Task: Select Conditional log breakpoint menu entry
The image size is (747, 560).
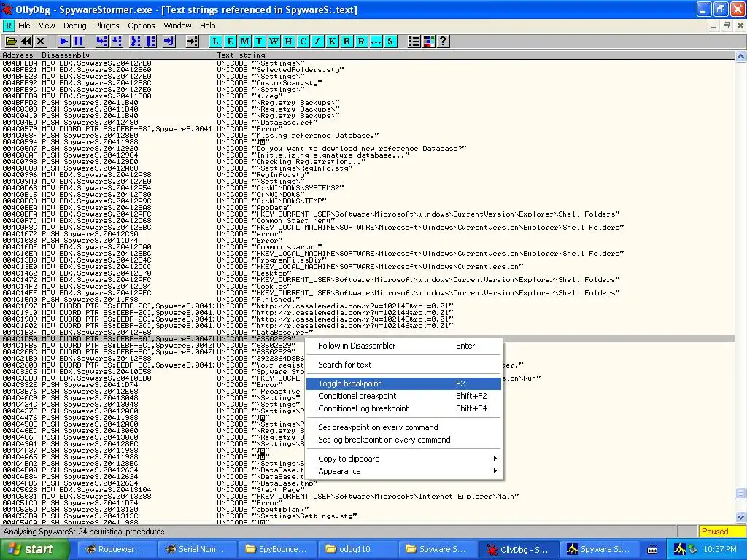Action: click(403, 408)
